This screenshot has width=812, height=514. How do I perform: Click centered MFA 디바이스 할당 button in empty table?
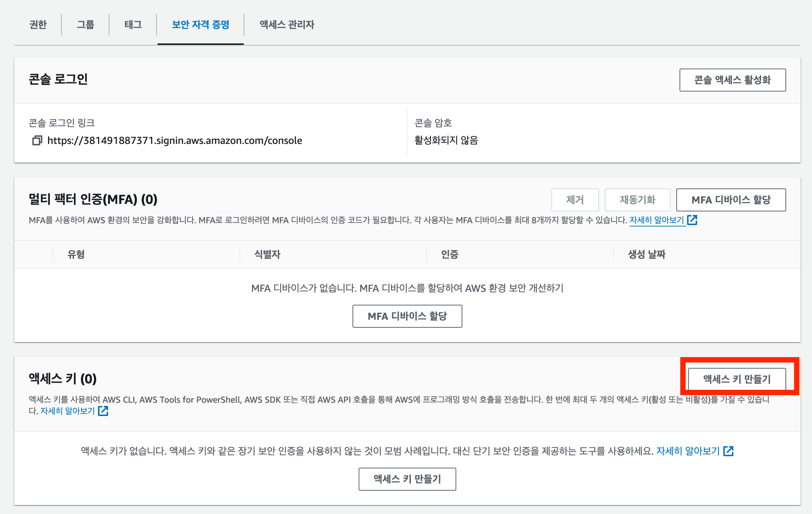click(x=407, y=316)
